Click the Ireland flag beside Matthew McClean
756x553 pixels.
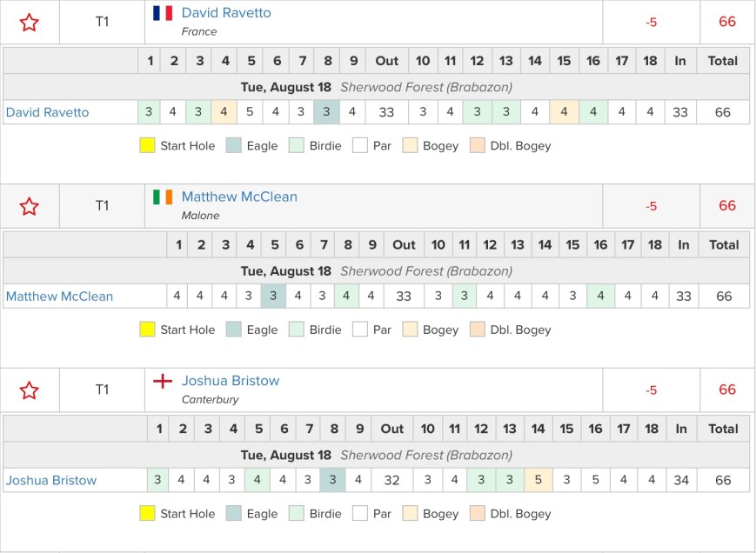point(163,197)
